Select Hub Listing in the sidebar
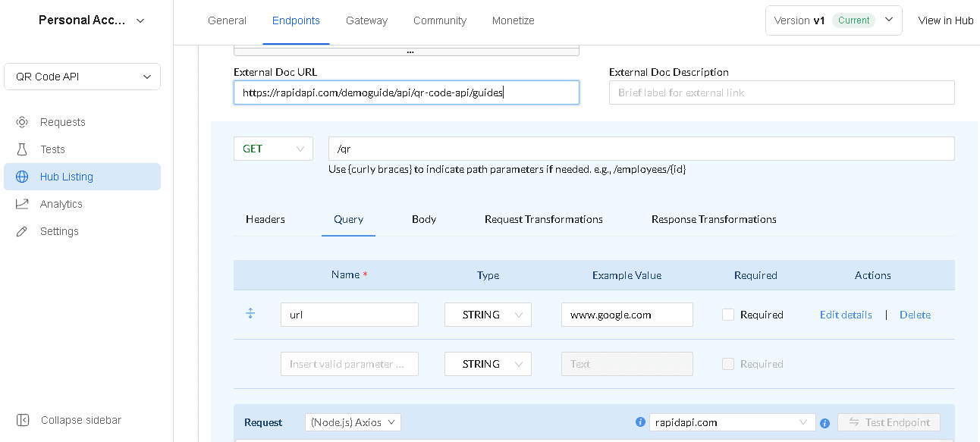The height and width of the screenshot is (442, 980). click(x=82, y=177)
